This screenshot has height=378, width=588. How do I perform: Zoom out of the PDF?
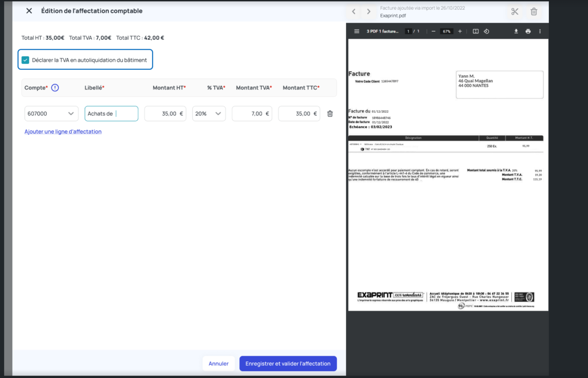(433, 31)
